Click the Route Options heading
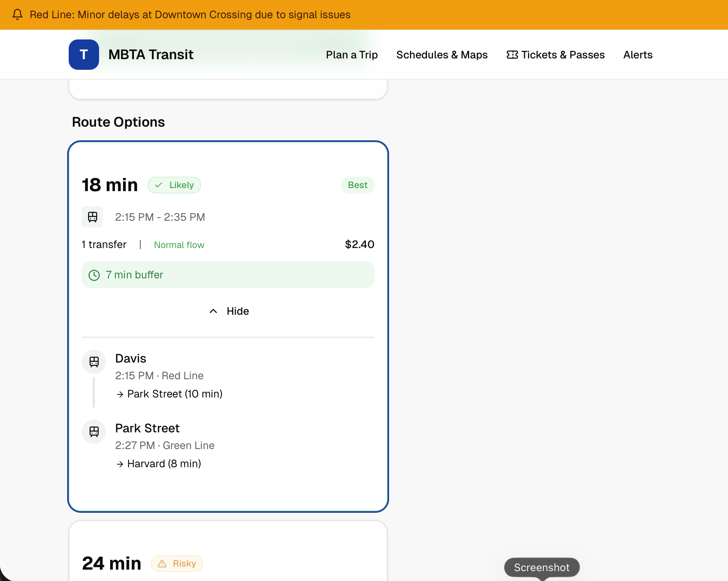Screen dimensions: 728x581 tap(118, 122)
